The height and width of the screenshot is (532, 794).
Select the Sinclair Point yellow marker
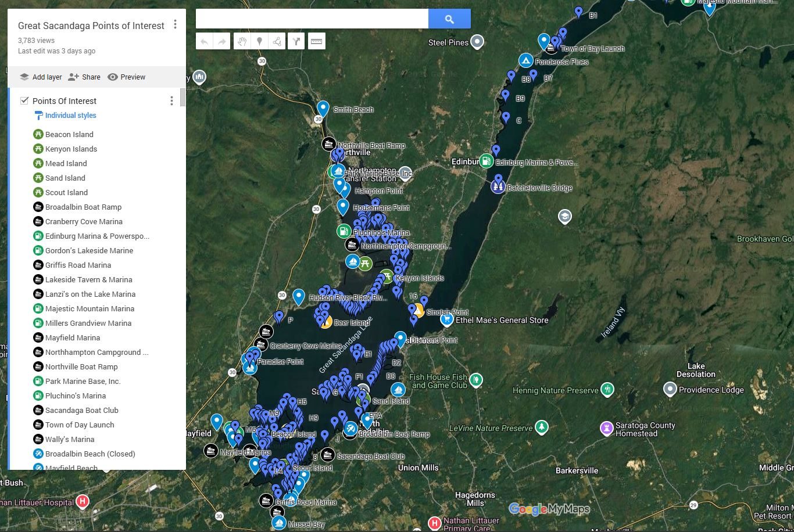coord(417,311)
